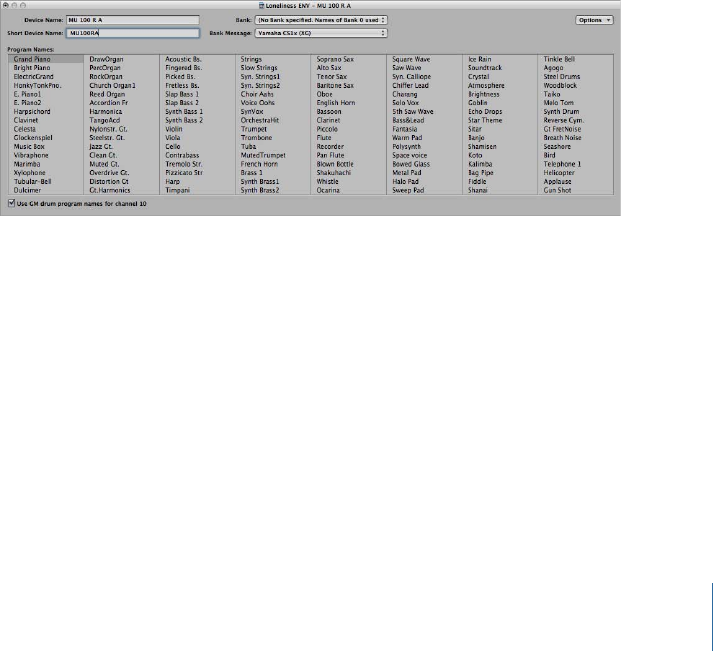
Task: Open the Options pop-up menu
Action: (x=594, y=20)
